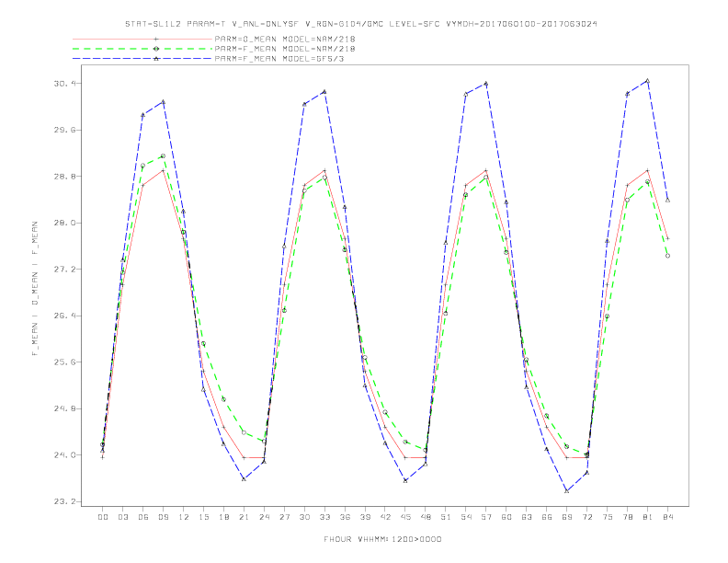The height and width of the screenshot is (563, 728).
Task: Click x-axis hour label 84
Action: coord(668,517)
